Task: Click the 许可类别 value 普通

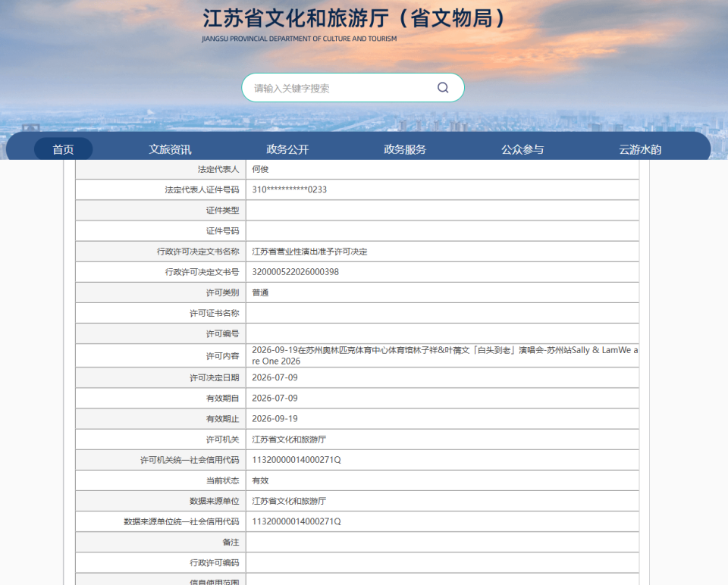Action: pos(260,292)
